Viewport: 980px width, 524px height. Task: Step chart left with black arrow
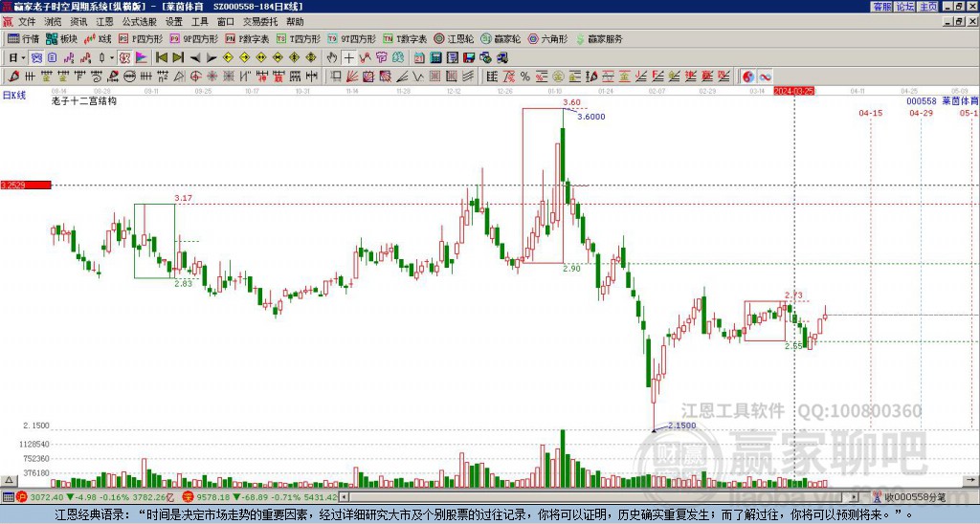tap(195, 58)
